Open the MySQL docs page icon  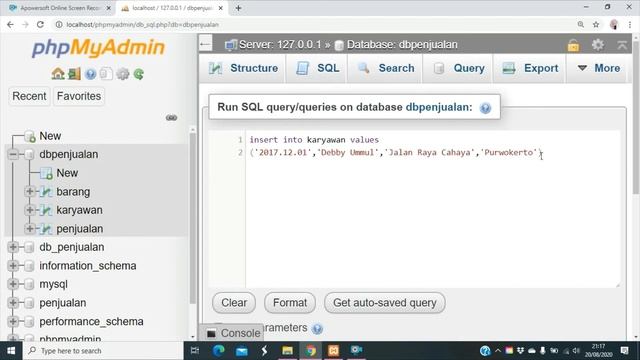pyautogui.click(x=106, y=74)
